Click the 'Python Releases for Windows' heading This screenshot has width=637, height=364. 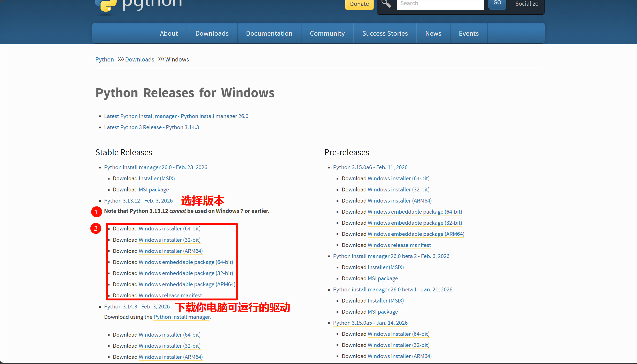click(185, 93)
